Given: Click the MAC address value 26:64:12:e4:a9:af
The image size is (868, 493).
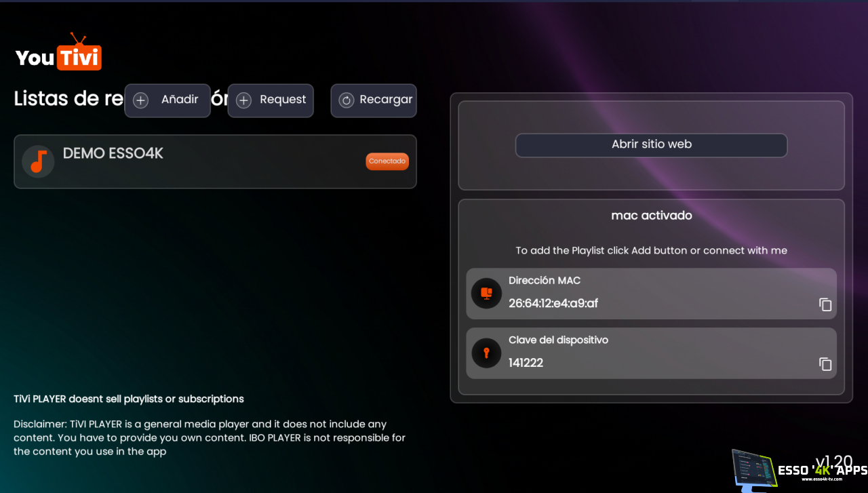Looking at the screenshot, I should coord(553,303).
